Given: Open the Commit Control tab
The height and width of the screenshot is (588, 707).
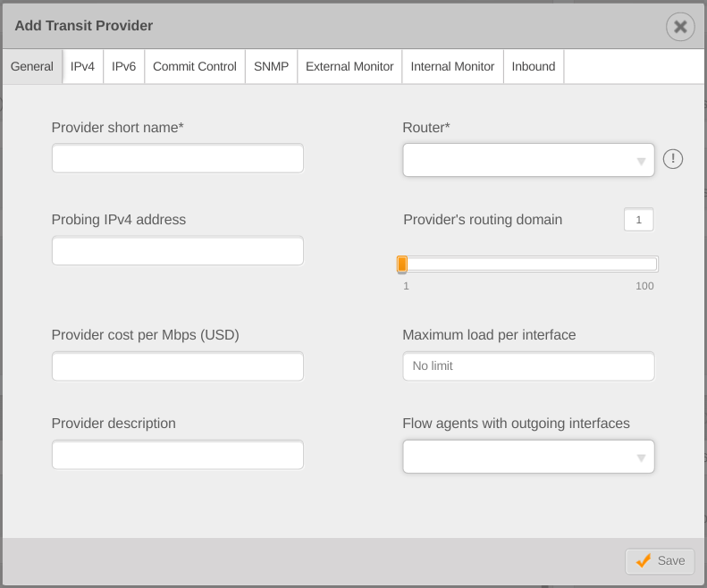Looking at the screenshot, I should coord(195,67).
